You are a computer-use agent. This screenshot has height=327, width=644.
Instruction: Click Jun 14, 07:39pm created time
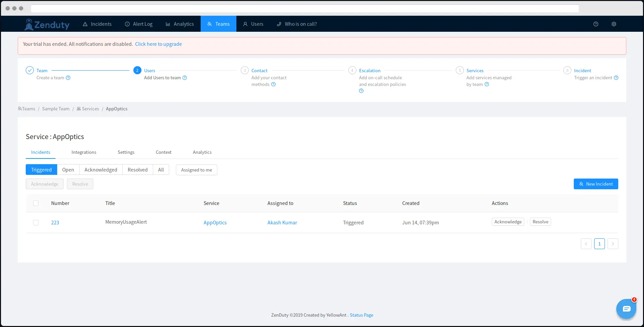tap(421, 223)
